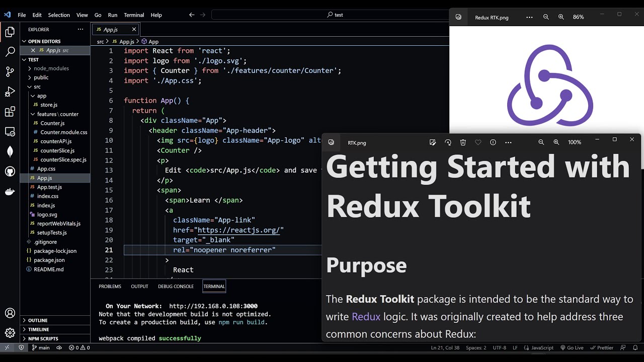Viewport: 644px width, 362px height.
Task: Open the Extensions view
Action: [10, 112]
